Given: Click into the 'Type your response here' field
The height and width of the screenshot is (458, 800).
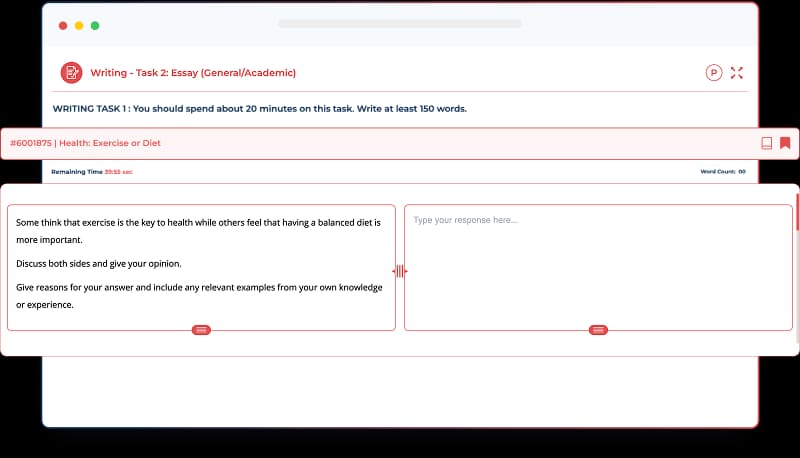Looking at the screenshot, I should (597, 265).
